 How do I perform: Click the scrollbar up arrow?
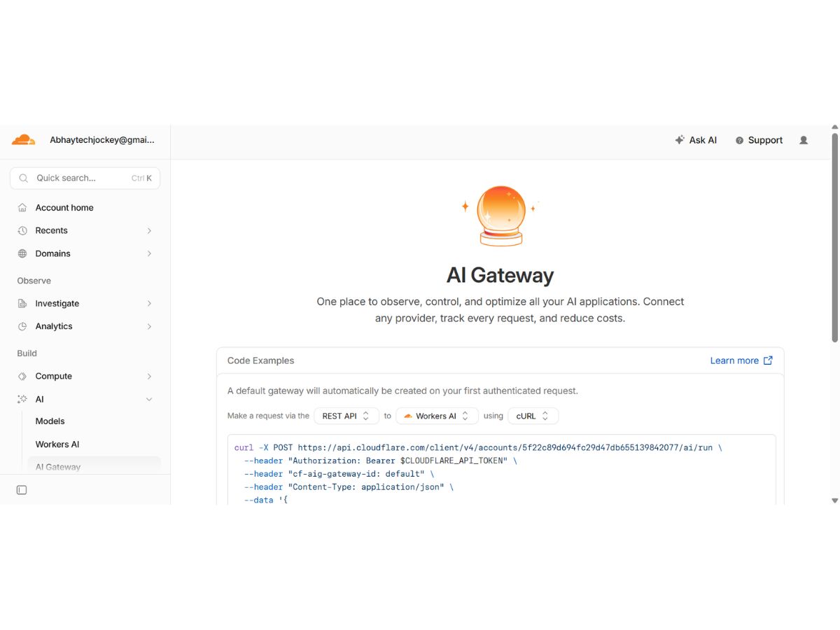pyautogui.click(x=834, y=128)
